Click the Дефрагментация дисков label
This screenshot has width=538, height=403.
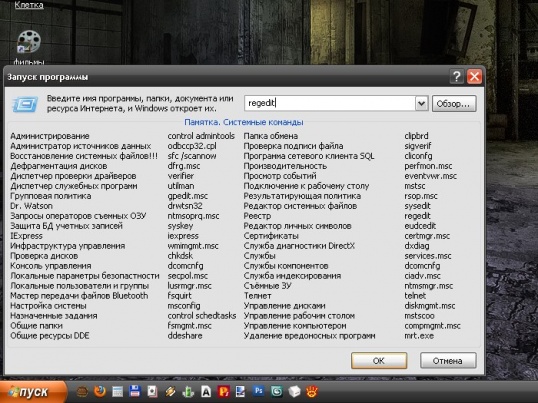[x=59, y=166]
